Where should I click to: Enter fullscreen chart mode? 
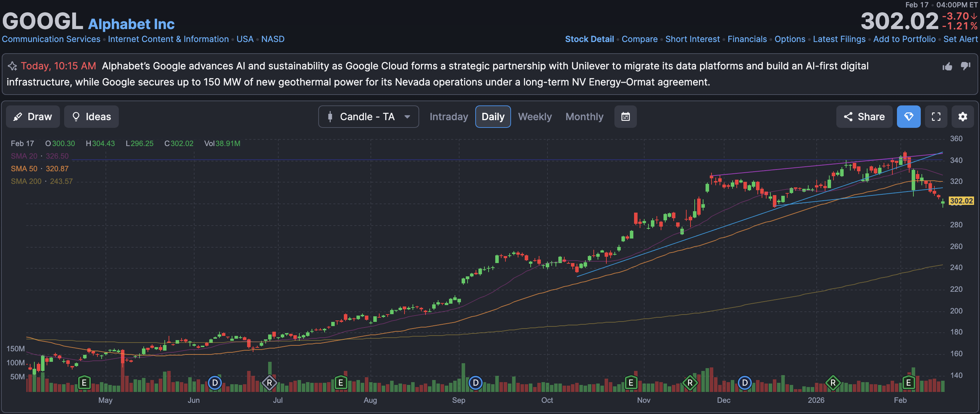[936, 117]
